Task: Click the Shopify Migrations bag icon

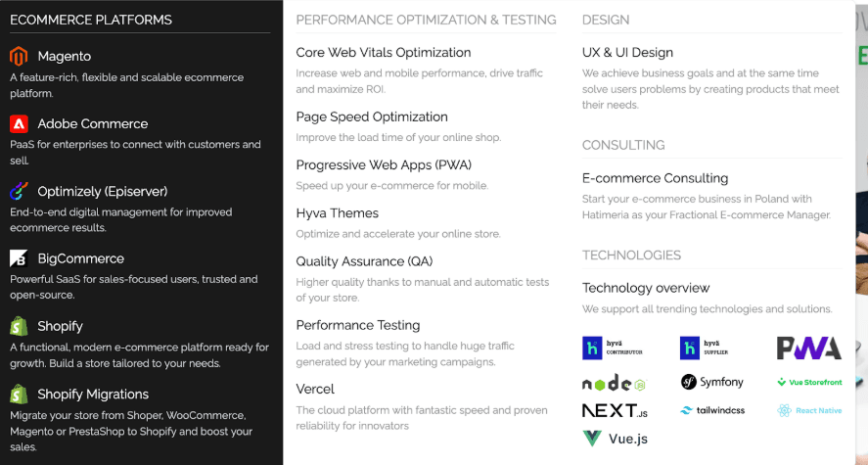Action: click(19, 394)
